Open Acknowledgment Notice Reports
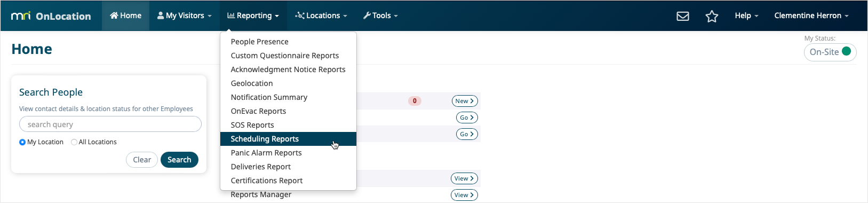This screenshot has width=868, height=203. 288,69
